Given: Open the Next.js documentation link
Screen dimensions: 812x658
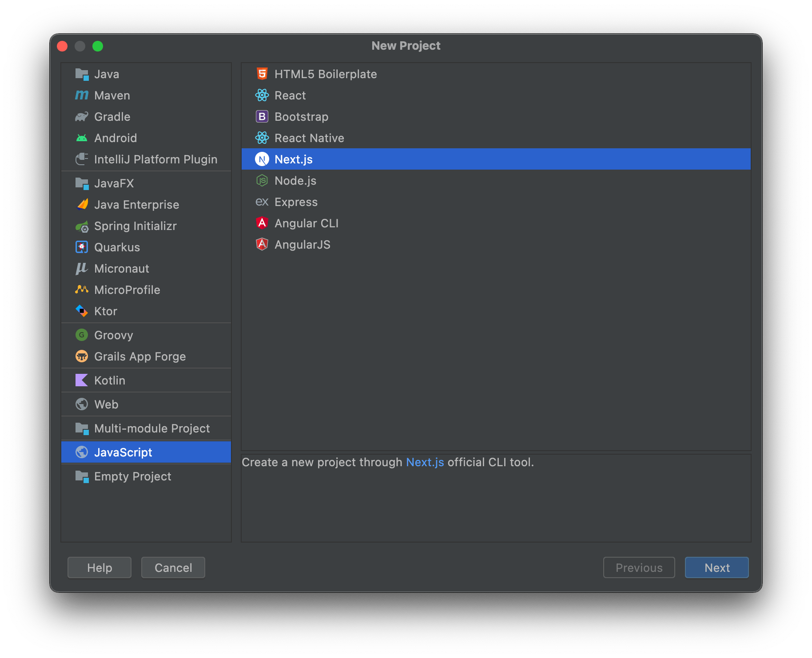Looking at the screenshot, I should coord(425,462).
